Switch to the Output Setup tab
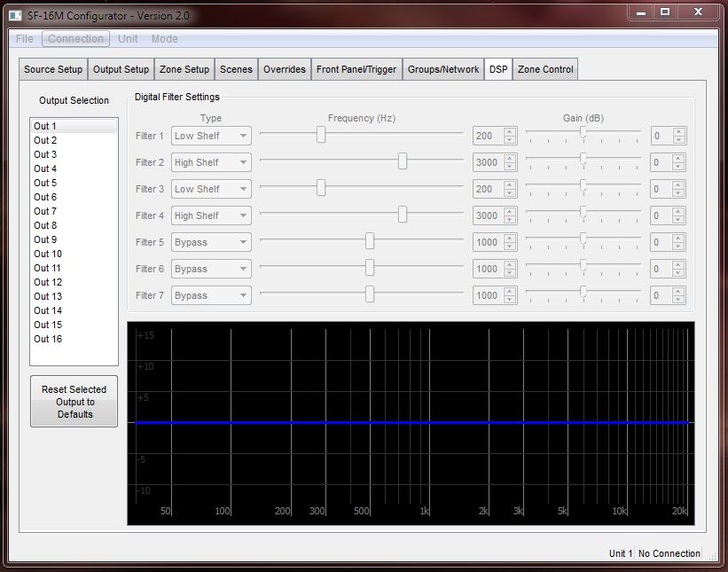 click(121, 69)
